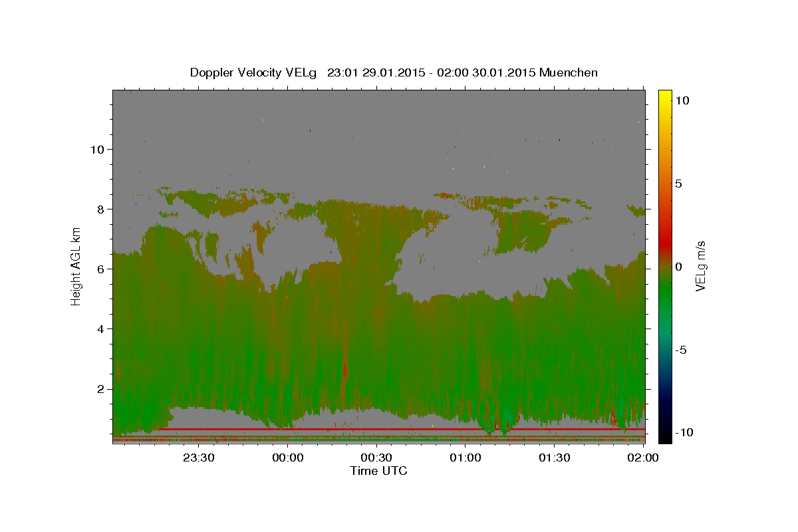Click the height tick label 10
The image size is (798, 532).
tap(98, 149)
